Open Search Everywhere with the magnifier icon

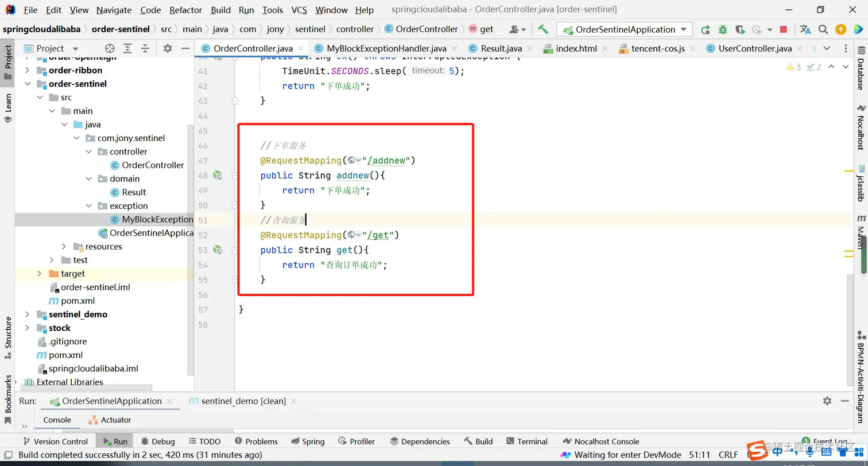point(823,29)
